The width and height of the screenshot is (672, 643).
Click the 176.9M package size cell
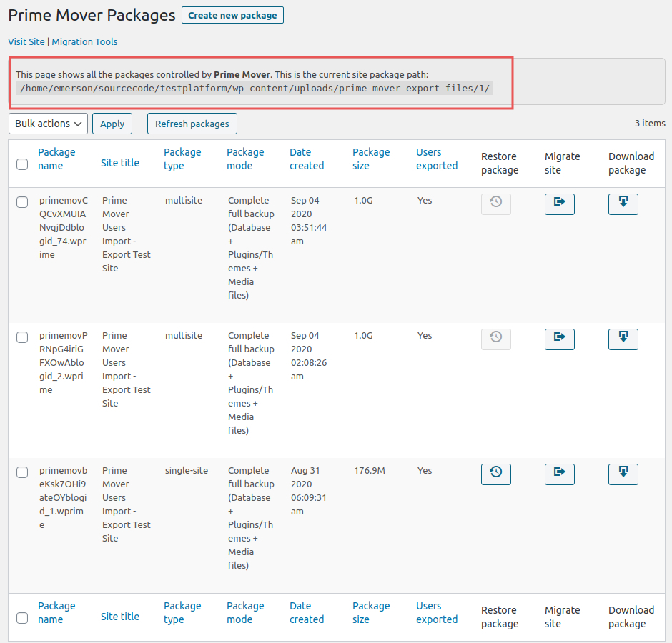(370, 470)
